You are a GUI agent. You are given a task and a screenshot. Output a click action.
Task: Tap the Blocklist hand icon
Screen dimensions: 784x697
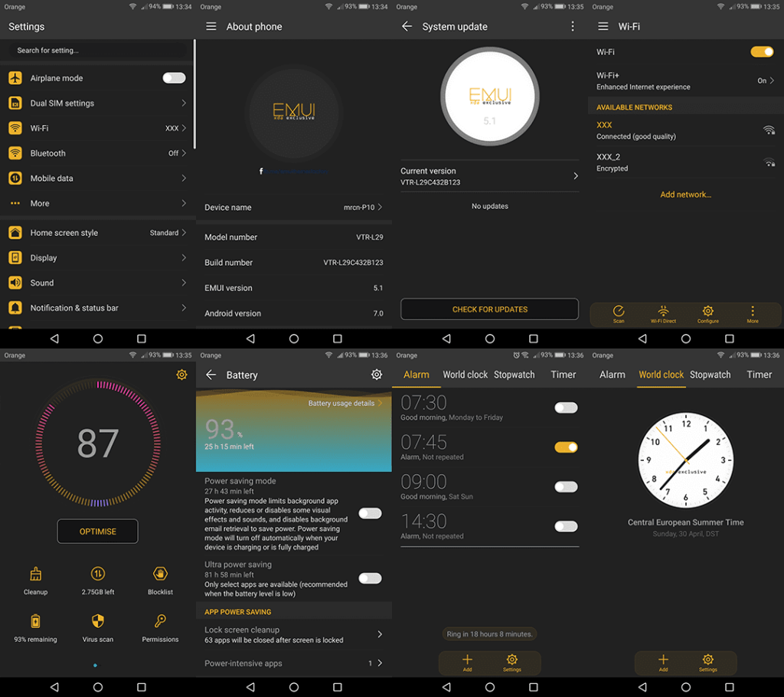[x=160, y=574]
